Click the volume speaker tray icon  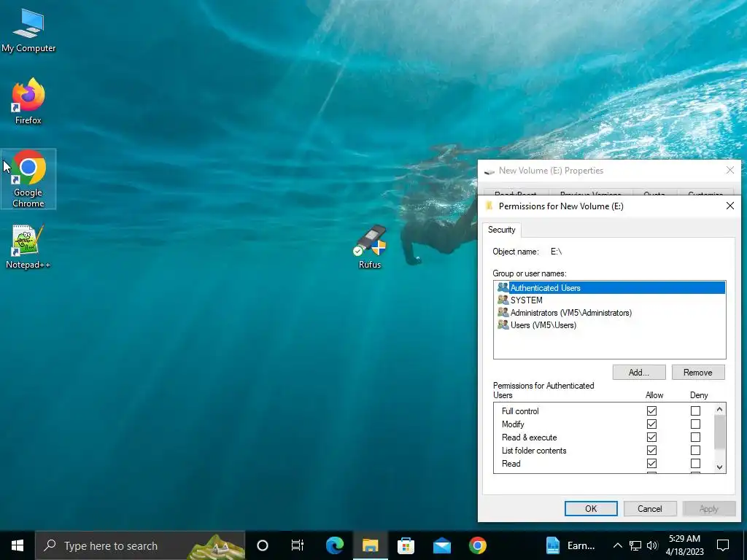652,545
